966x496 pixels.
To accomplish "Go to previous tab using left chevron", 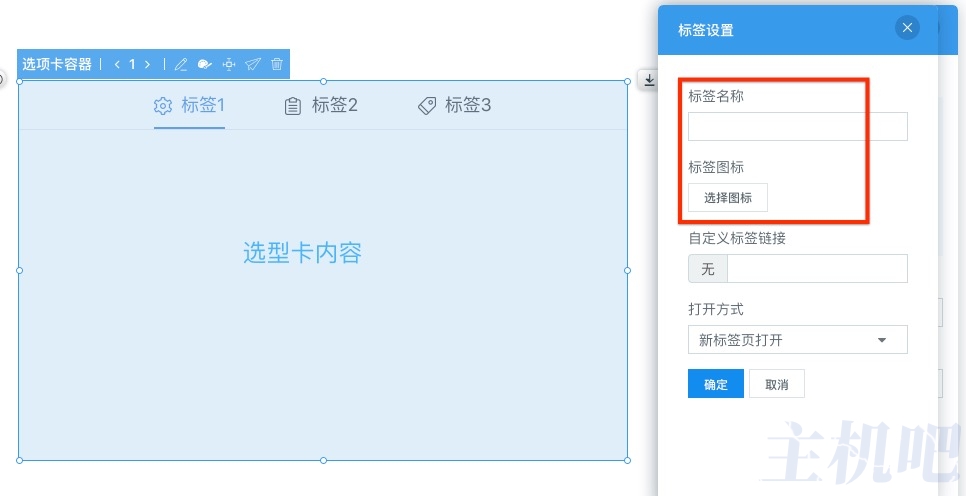I will point(117,64).
